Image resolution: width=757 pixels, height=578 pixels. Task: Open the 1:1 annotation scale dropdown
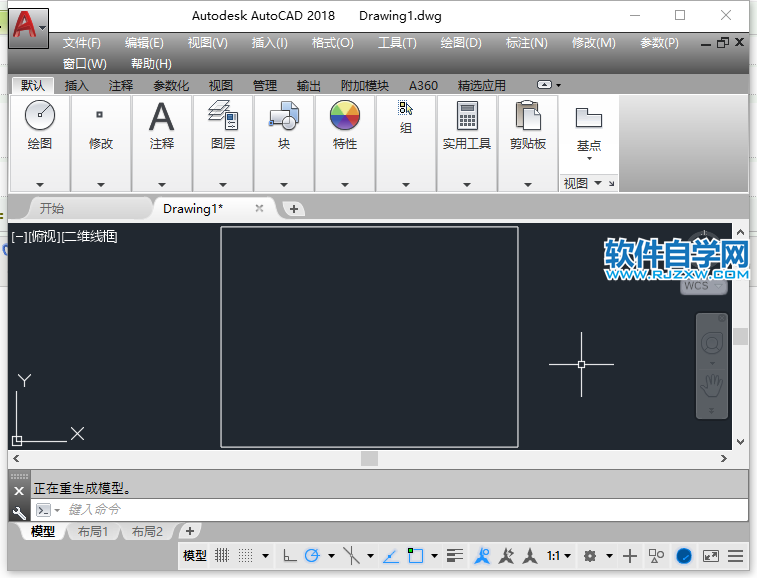click(x=559, y=556)
